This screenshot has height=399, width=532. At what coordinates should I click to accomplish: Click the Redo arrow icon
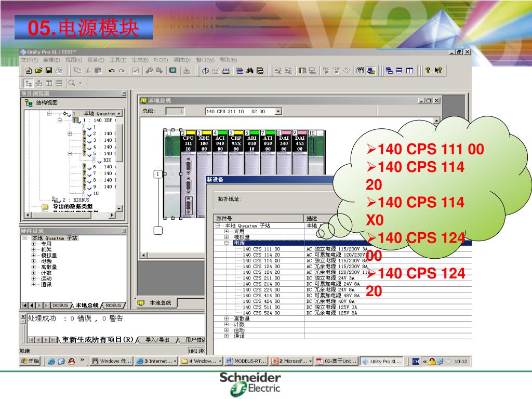(x=122, y=71)
